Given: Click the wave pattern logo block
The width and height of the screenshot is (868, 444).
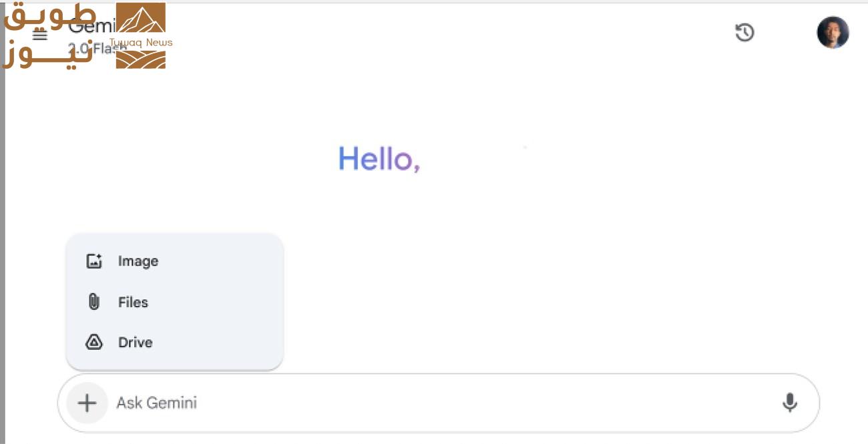Looking at the screenshot, I should coord(140,59).
